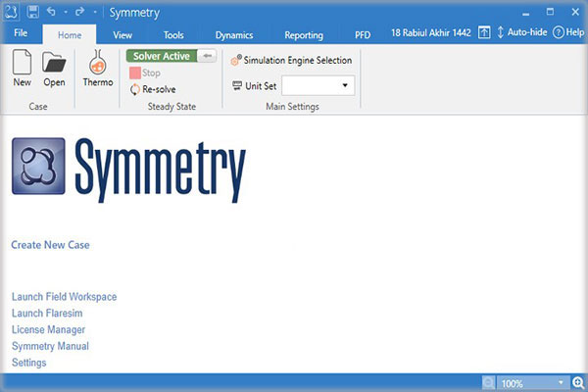The image size is (588, 392).
Task: Click the Create New Case link
Action: tap(50, 245)
